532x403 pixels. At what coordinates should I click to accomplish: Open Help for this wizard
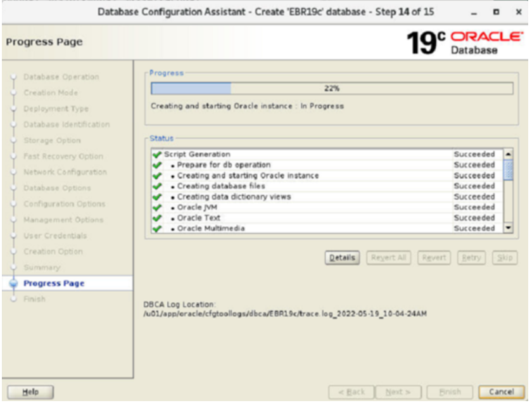click(x=30, y=392)
